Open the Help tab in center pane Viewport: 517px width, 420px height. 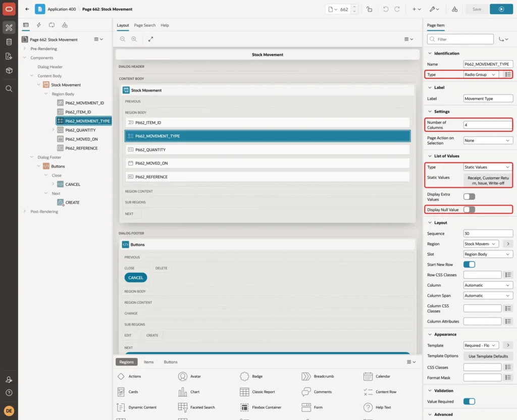(x=165, y=25)
